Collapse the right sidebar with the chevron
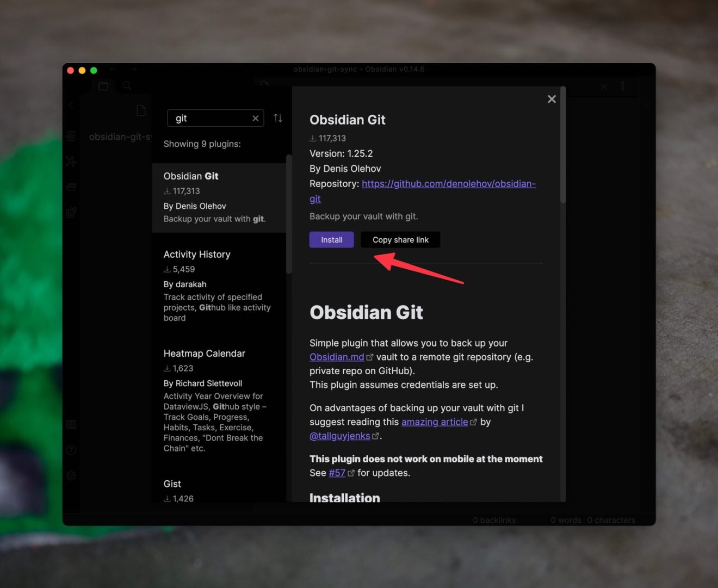 pos(647,105)
